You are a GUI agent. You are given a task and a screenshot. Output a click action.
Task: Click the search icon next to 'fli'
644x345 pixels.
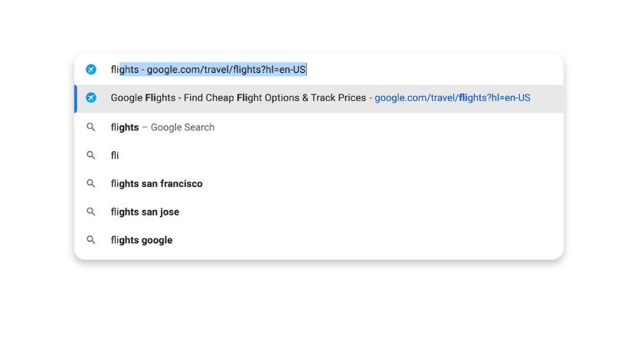91,156
